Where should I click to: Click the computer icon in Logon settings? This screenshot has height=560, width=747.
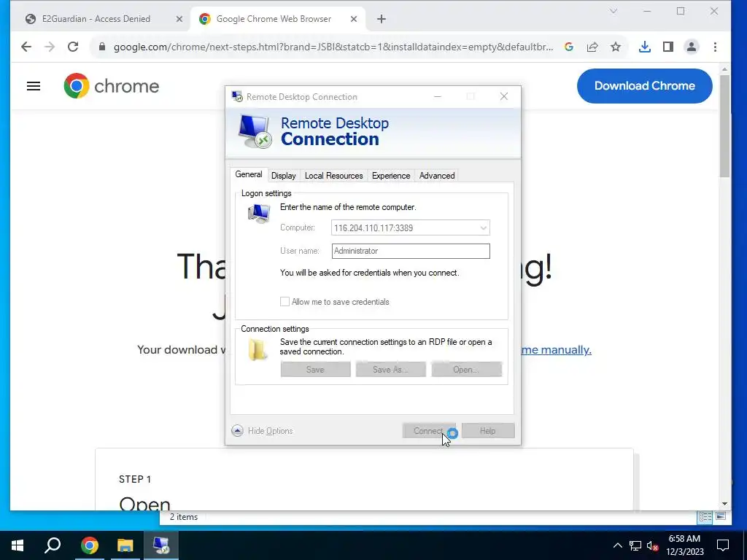tap(259, 214)
